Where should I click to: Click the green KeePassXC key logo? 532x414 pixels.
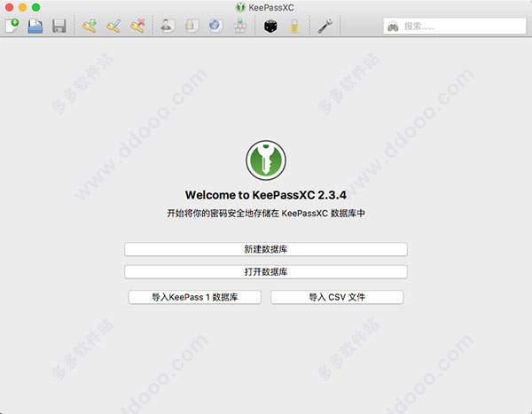point(266,160)
